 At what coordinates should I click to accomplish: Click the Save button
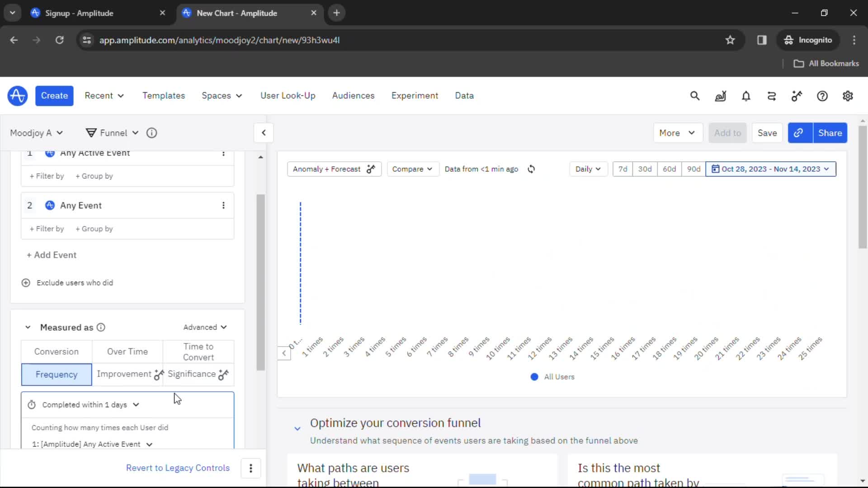point(768,132)
